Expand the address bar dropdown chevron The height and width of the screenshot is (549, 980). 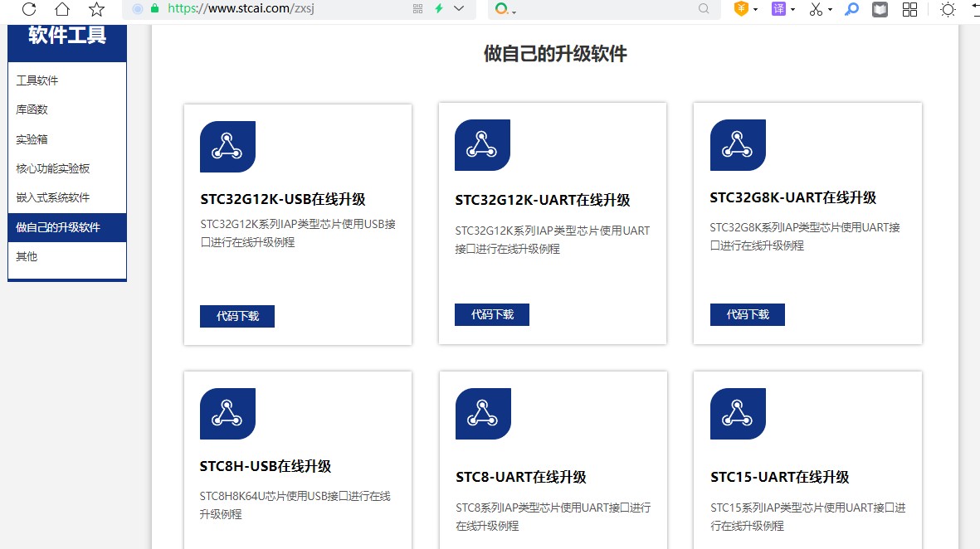click(459, 9)
